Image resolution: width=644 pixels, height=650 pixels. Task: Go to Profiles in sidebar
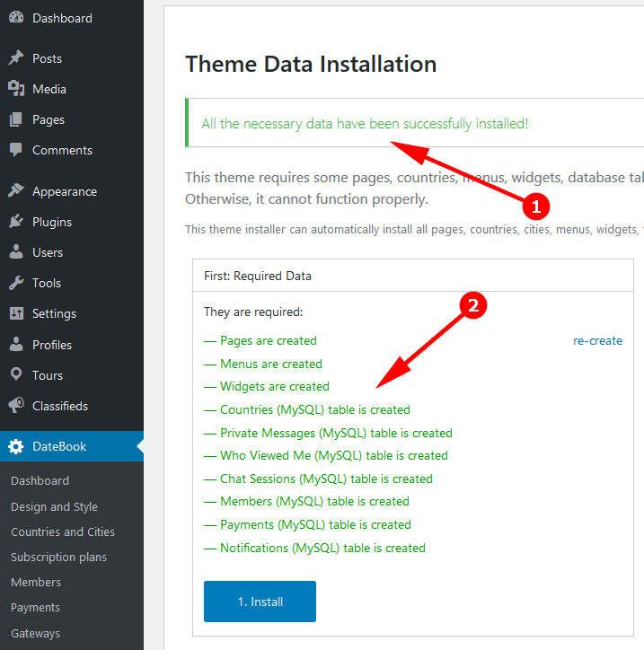(x=51, y=345)
